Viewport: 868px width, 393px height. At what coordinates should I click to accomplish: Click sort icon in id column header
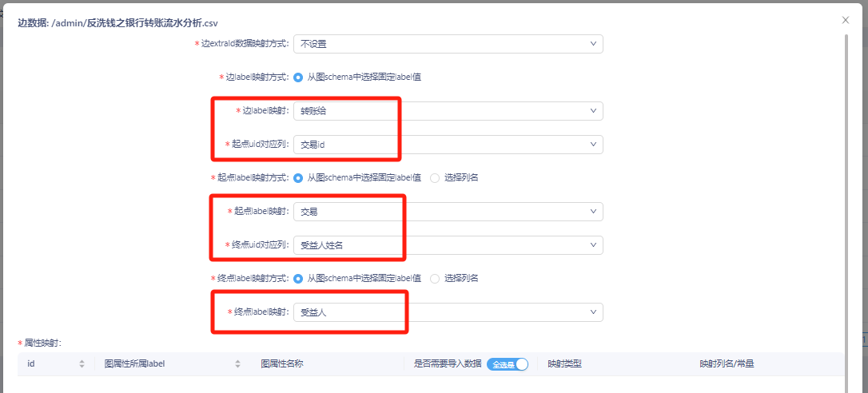82,364
